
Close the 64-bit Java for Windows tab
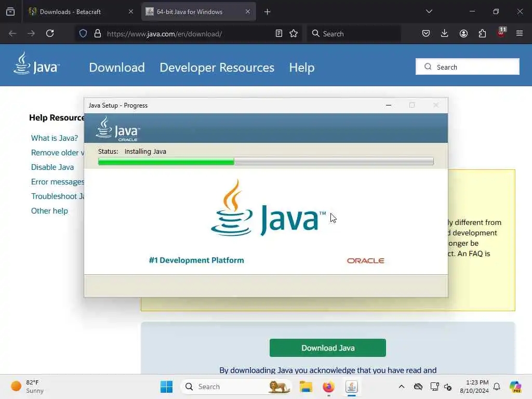click(248, 11)
